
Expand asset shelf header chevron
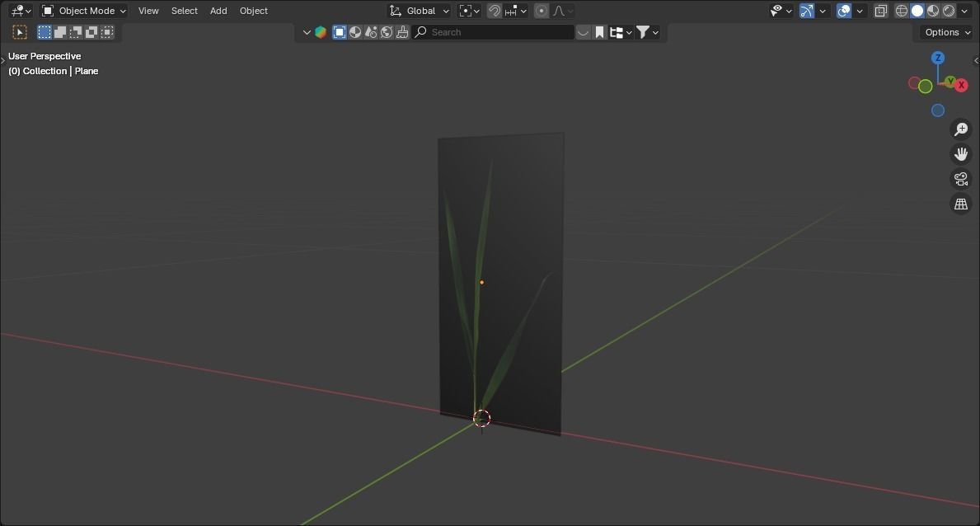[307, 32]
